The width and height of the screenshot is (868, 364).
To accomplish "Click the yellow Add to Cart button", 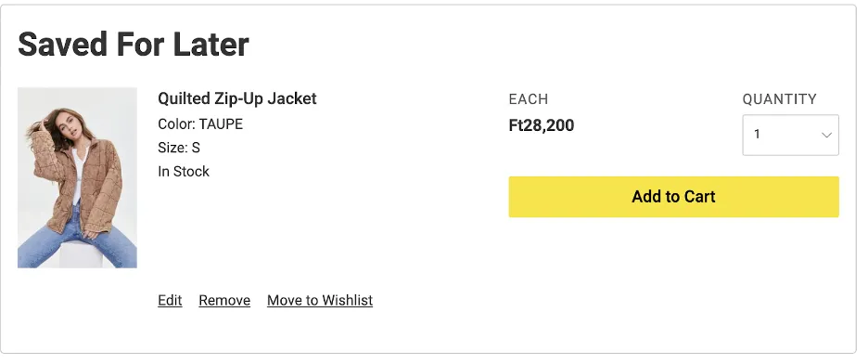I will click(x=673, y=197).
